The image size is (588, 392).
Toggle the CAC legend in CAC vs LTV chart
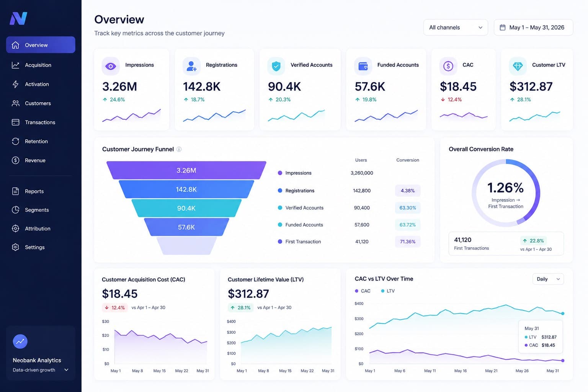363,291
